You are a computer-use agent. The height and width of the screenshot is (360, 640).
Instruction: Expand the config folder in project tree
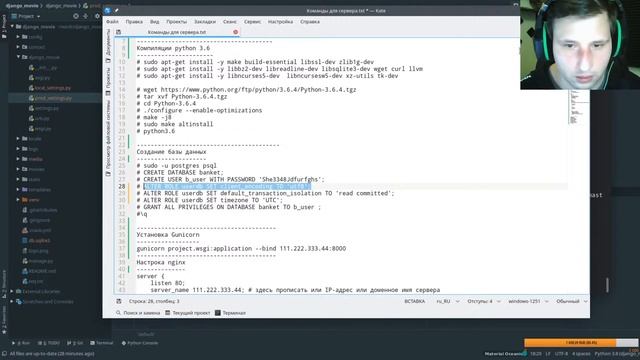18,37
